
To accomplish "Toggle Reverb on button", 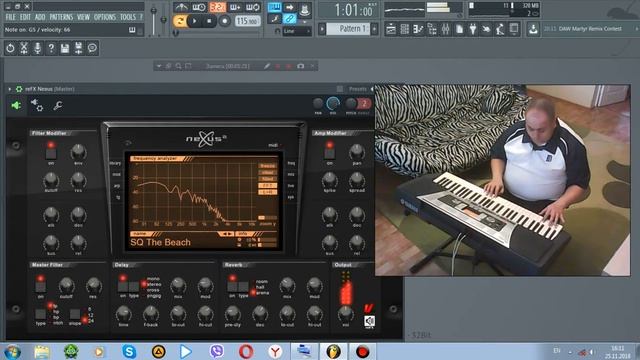I will [x=232, y=287].
